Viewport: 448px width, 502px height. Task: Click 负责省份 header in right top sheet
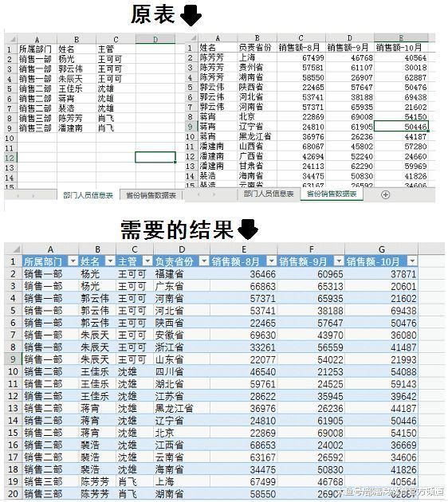[x=257, y=48]
